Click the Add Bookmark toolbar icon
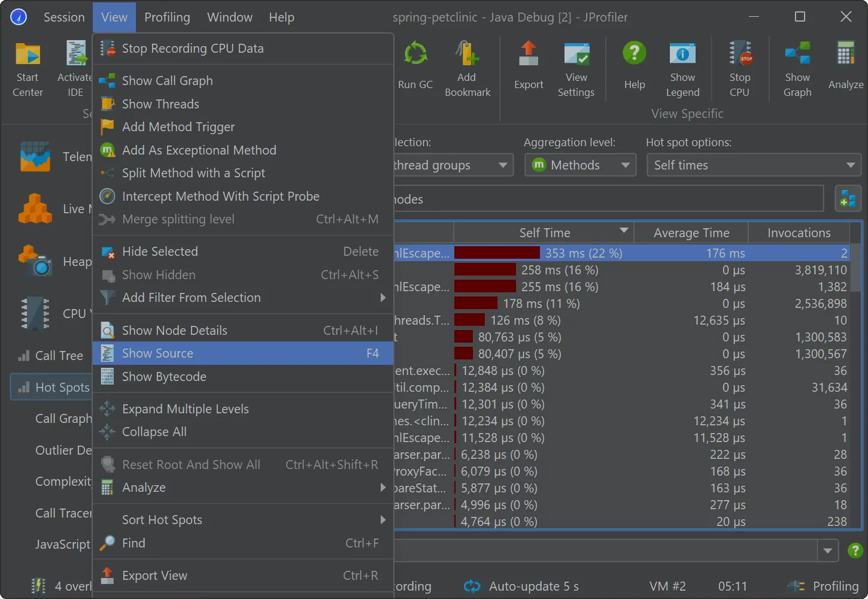868x599 pixels. pos(467,54)
